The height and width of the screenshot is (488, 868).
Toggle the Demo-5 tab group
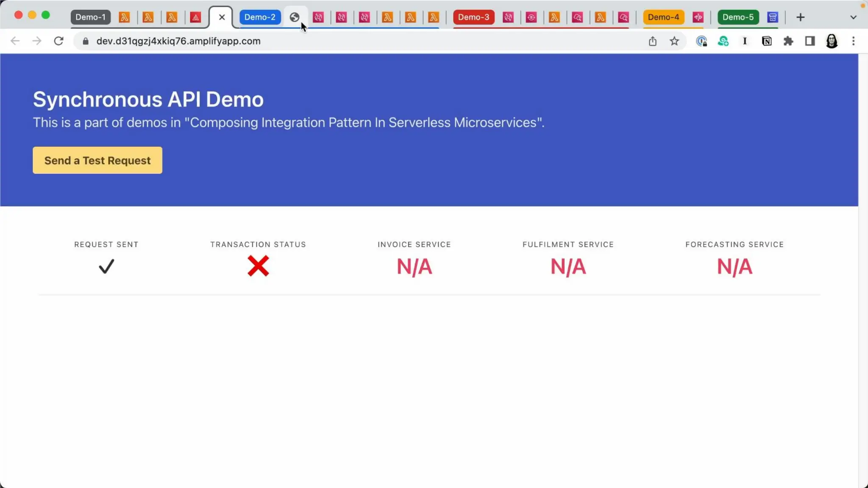[738, 17]
